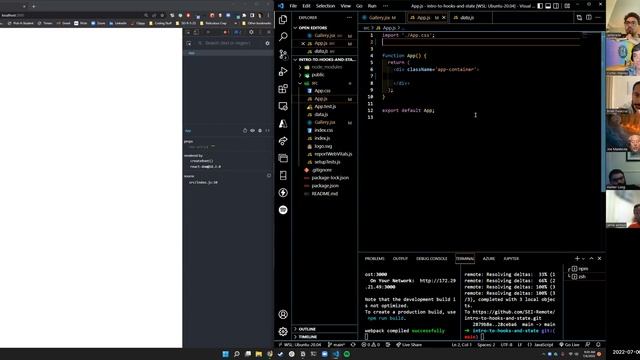Click the notifications bell in status bar

[598, 345]
